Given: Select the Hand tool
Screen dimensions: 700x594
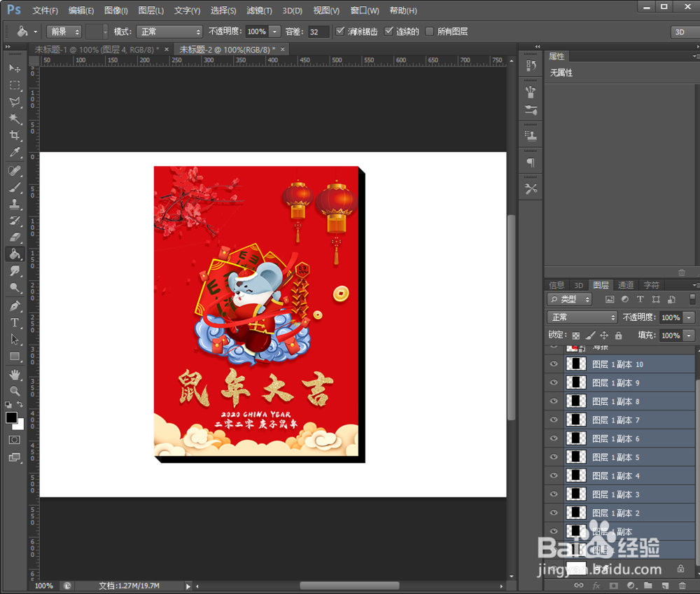Looking at the screenshot, I should pyautogui.click(x=15, y=374).
